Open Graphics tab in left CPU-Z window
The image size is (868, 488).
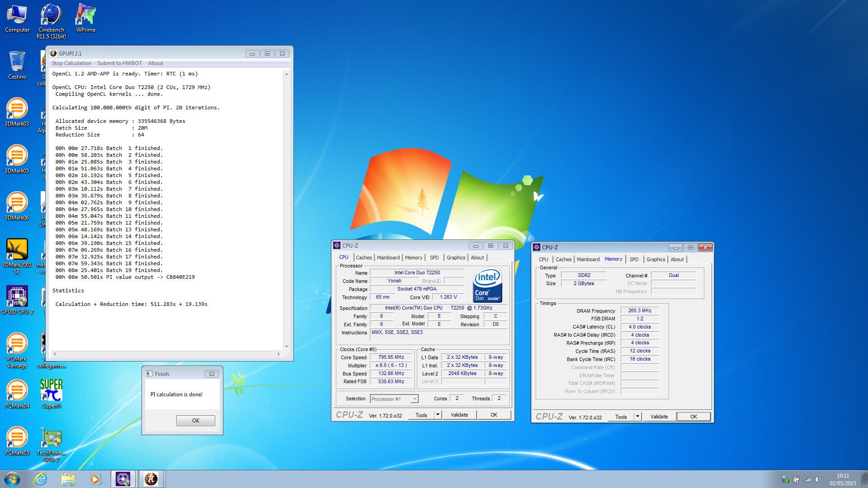point(456,258)
